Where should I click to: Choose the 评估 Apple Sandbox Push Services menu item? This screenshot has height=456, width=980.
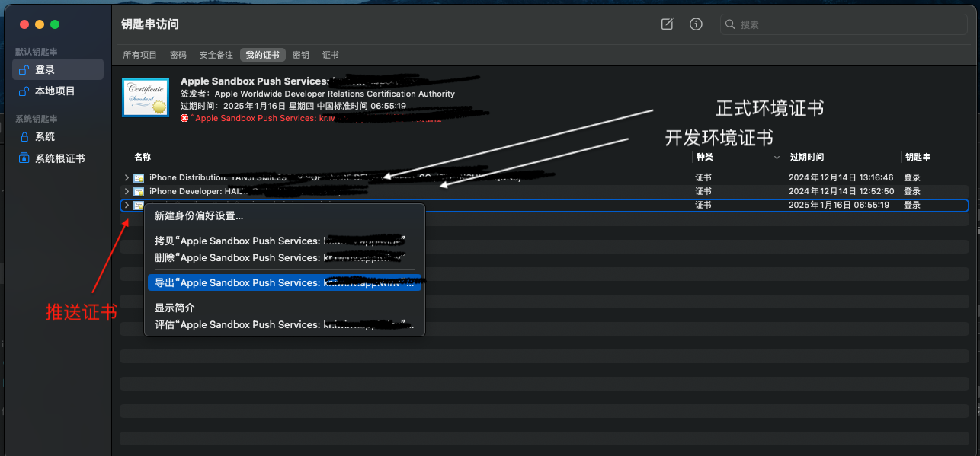tap(283, 324)
